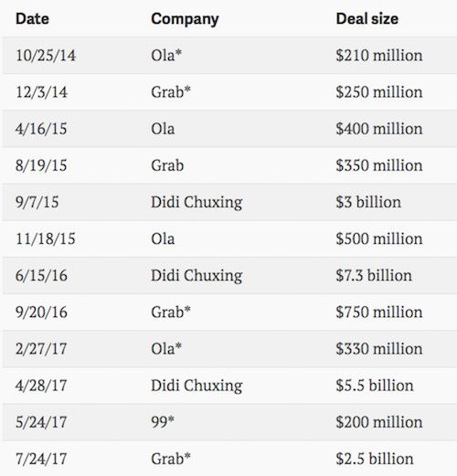Click the $7.3 billion deal size
This screenshot has height=476, width=457.
tap(374, 276)
